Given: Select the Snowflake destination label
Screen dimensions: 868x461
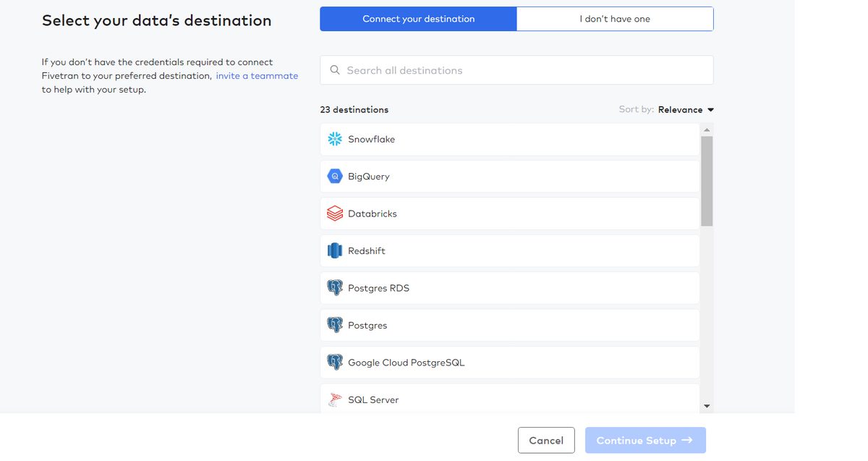Looking at the screenshot, I should tap(371, 139).
